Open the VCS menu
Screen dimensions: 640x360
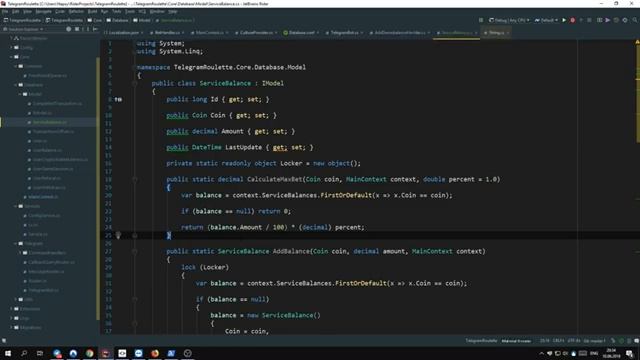click(142, 11)
